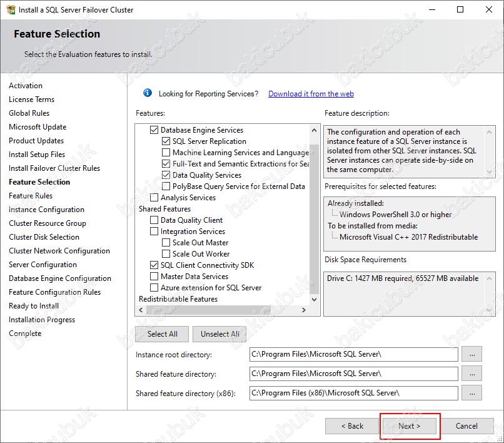The image size is (504, 443).
Task: Enable the Integration Services checkbox
Action: [x=154, y=232]
